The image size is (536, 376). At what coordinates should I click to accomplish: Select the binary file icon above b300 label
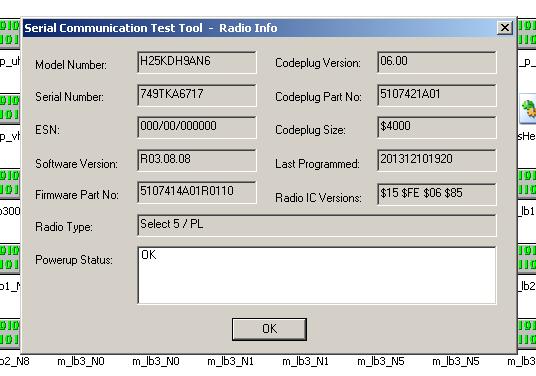tap(10, 184)
